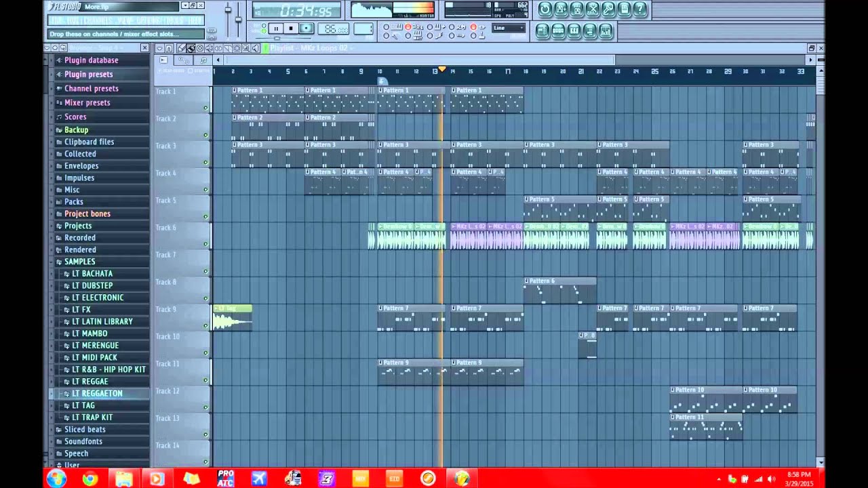Mute Track 3 using its green dot
The height and width of the screenshot is (488, 868).
(x=205, y=162)
